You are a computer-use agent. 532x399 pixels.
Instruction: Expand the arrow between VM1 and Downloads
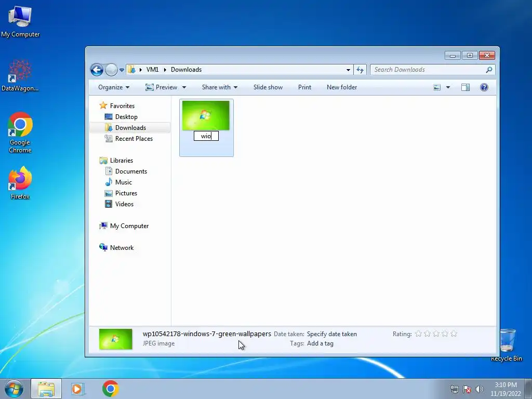tap(165, 70)
